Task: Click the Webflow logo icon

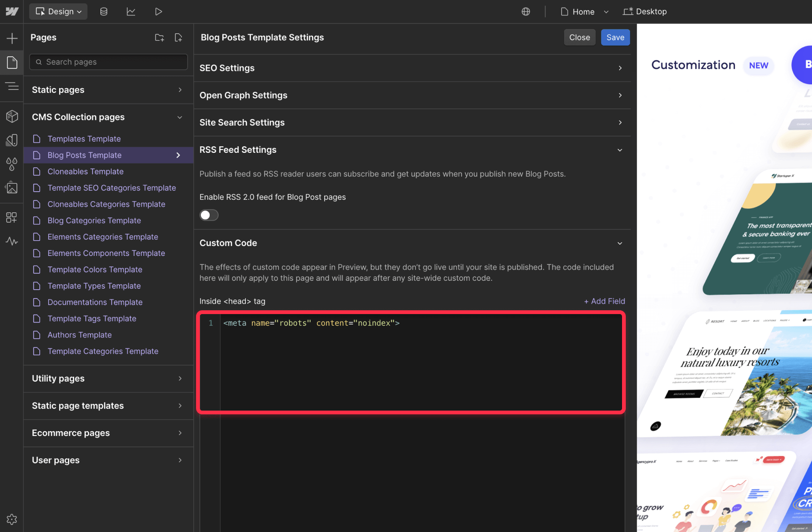Action: coord(12,11)
